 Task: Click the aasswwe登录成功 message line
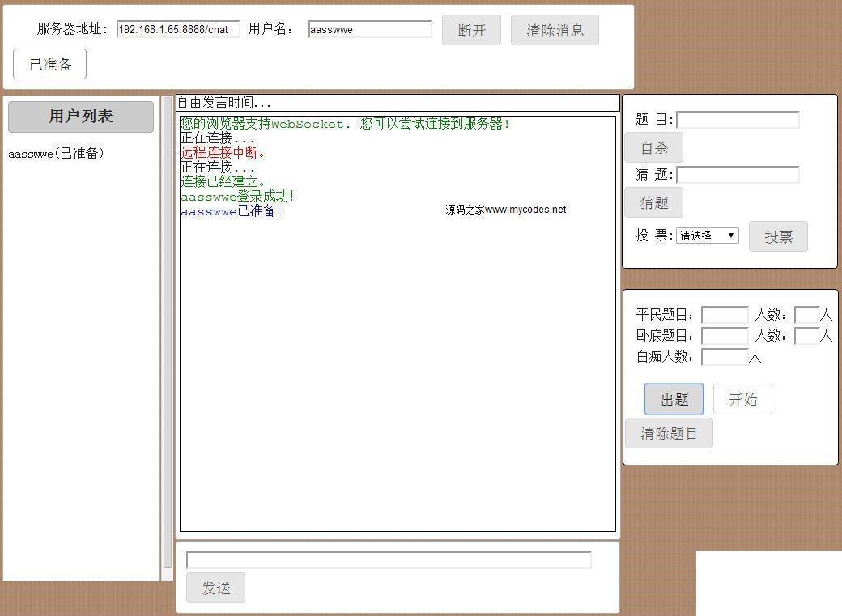point(237,197)
